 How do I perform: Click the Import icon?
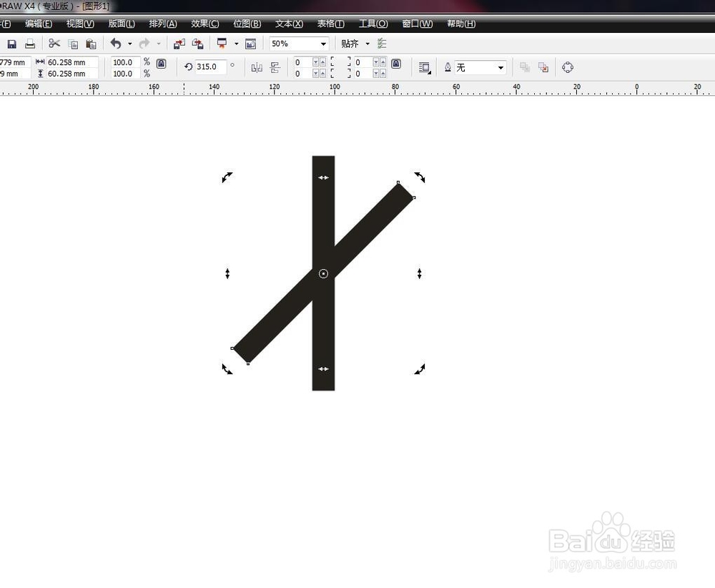click(179, 44)
